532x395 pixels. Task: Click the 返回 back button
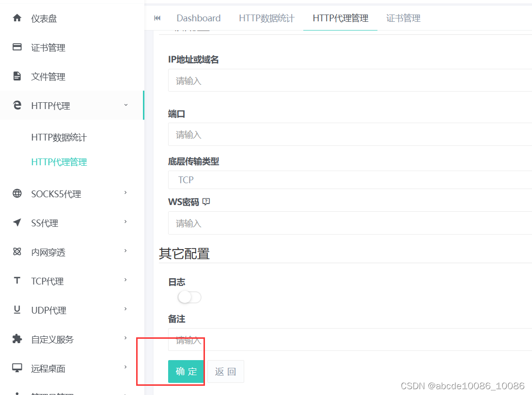[x=225, y=371]
